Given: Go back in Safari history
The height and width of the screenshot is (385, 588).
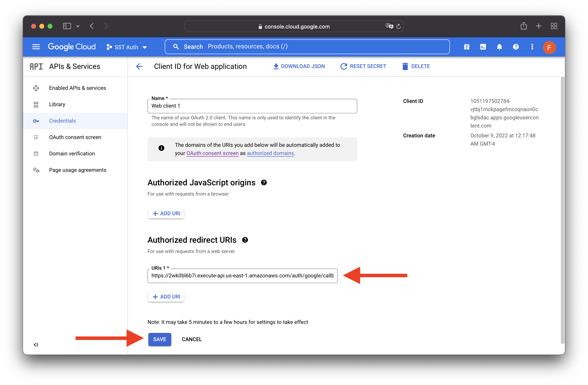Looking at the screenshot, I should tap(92, 26).
